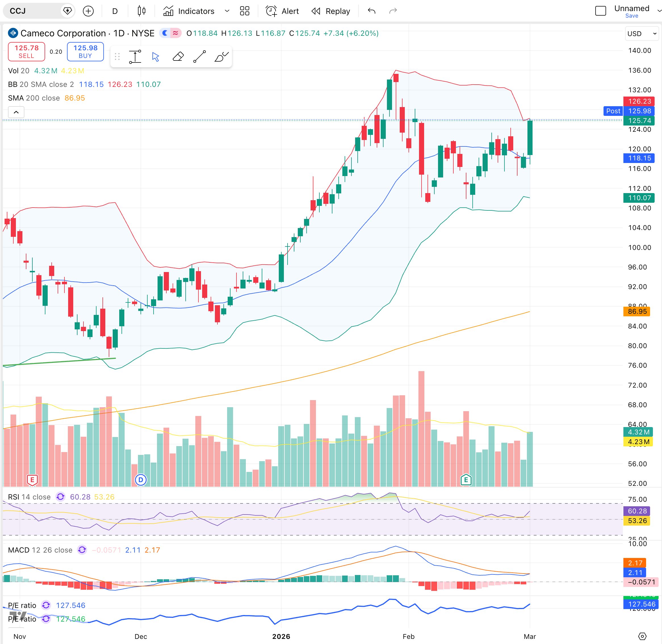Click the 125.98 BUY button
This screenshot has height=644, width=662.
pyautogui.click(x=85, y=52)
